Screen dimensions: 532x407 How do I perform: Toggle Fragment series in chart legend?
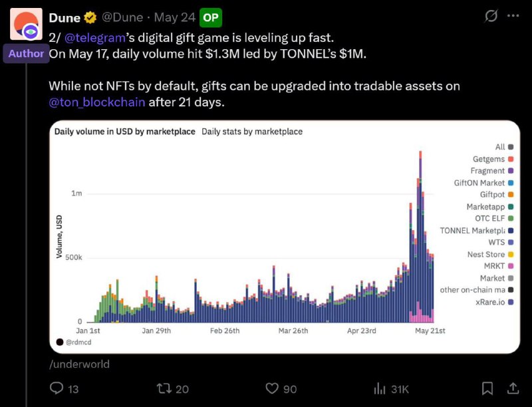pyautogui.click(x=492, y=171)
